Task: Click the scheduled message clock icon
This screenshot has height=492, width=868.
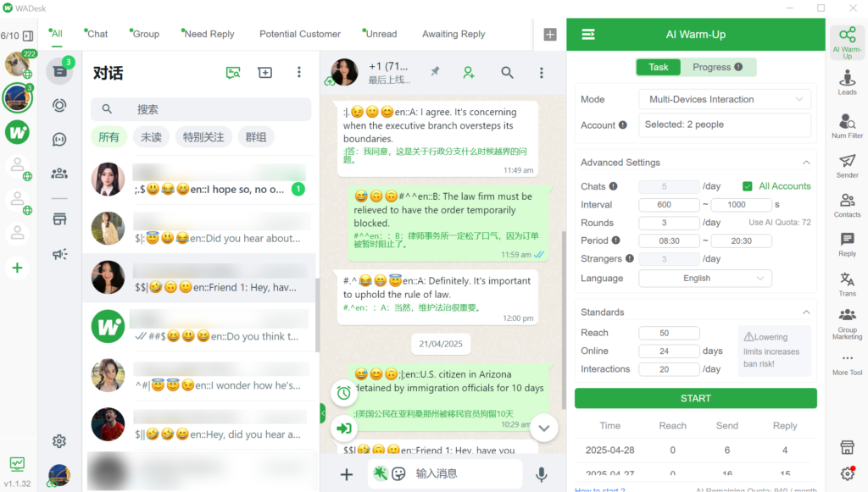Action: [x=344, y=393]
